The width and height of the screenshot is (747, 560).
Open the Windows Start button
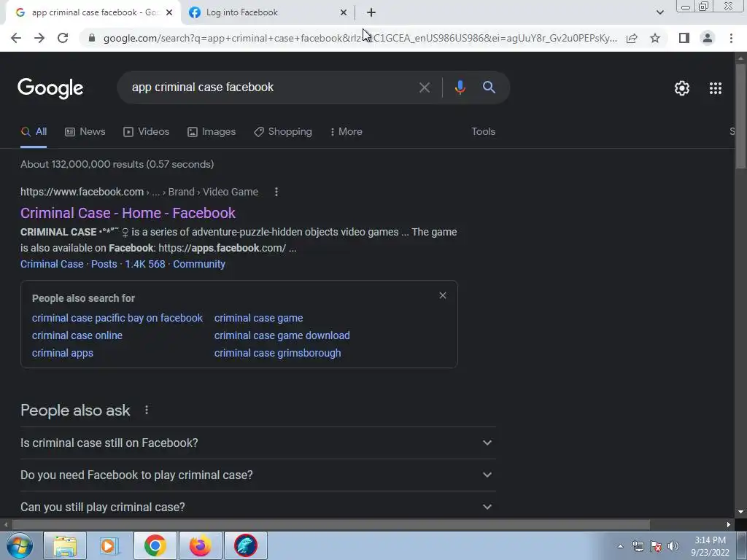tap(20, 545)
